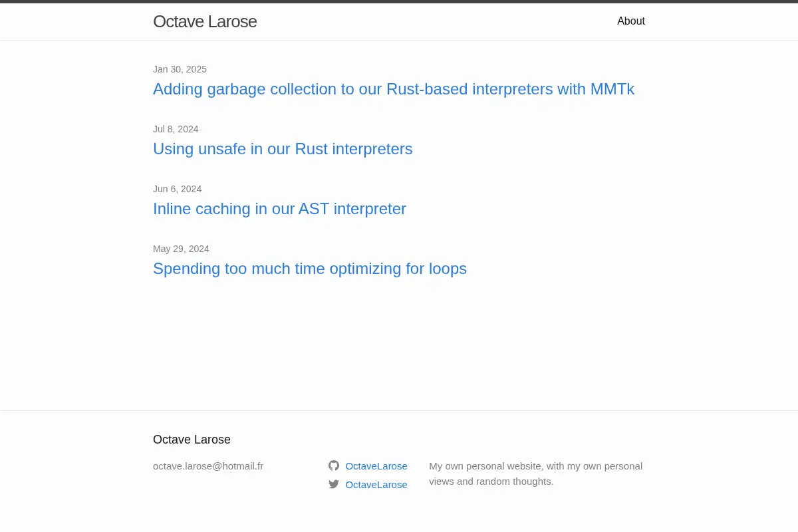Visit the OctaveLarose link beside the Twitter icon
This screenshot has height=532, width=798.
tap(376, 485)
